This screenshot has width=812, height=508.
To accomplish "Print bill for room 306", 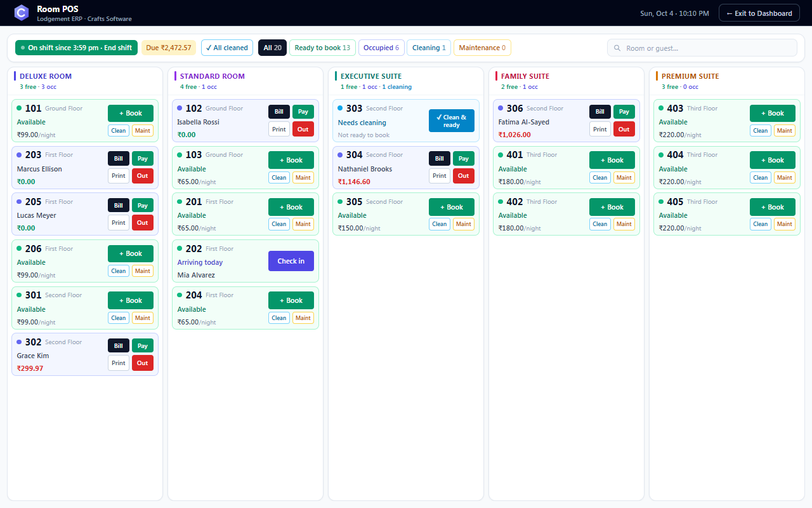I will (x=600, y=129).
